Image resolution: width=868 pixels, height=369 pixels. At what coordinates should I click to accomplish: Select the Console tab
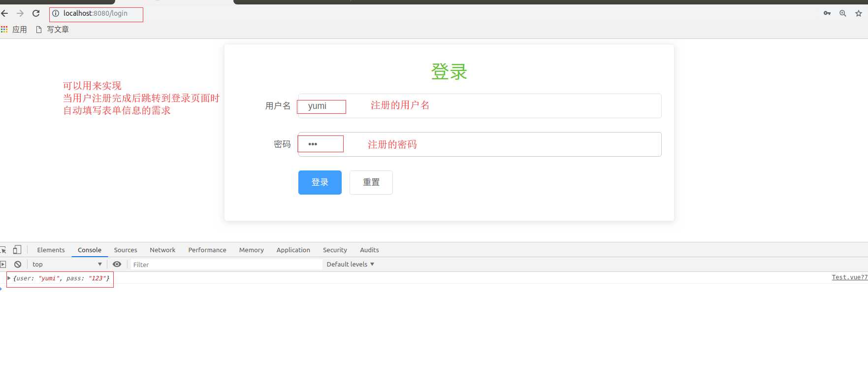click(x=90, y=250)
